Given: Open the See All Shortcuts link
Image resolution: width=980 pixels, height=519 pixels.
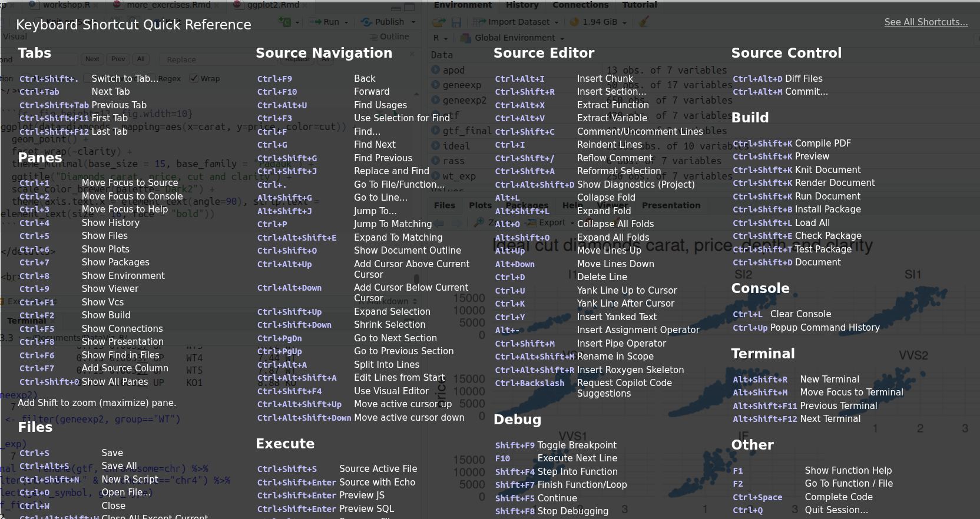Looking at the screenshot, I should point(926,22).
